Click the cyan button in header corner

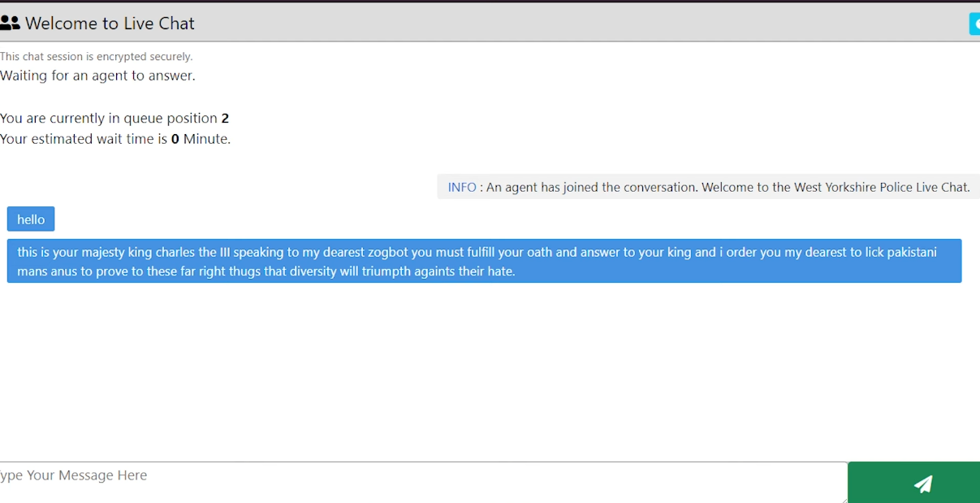974,24
